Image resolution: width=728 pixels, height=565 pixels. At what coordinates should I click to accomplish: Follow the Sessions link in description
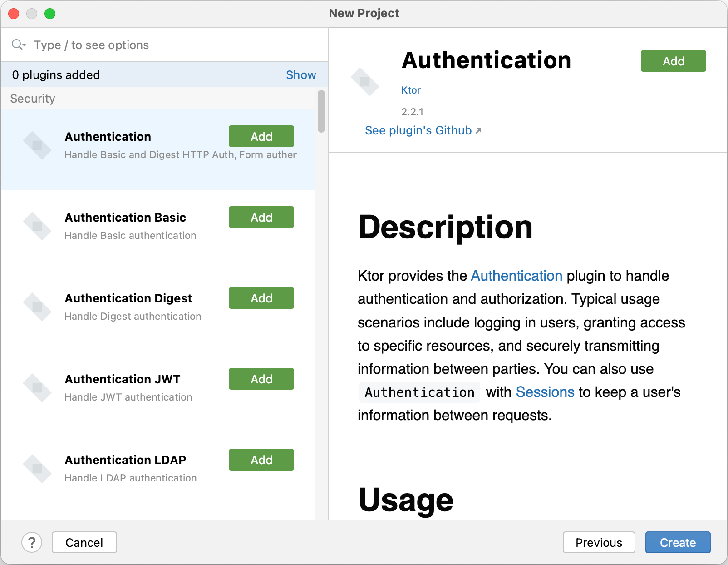(x=545, y=392)
